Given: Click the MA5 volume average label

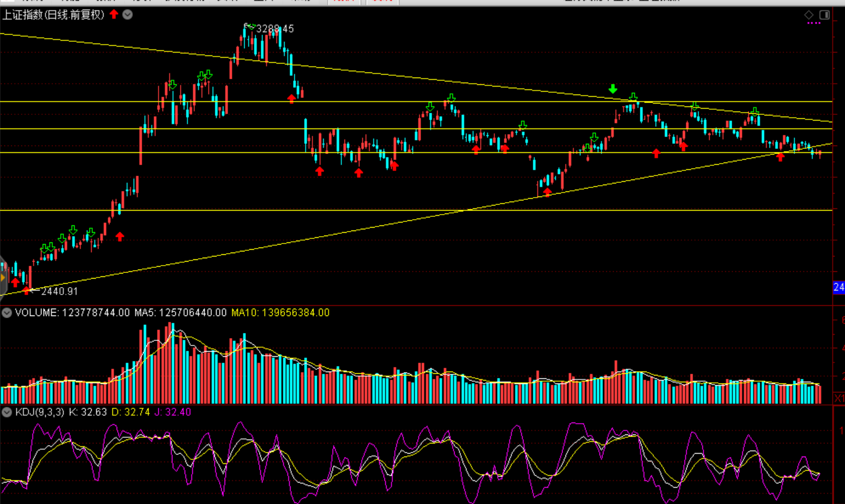Looking at the screenshot, I should (180, 313).
